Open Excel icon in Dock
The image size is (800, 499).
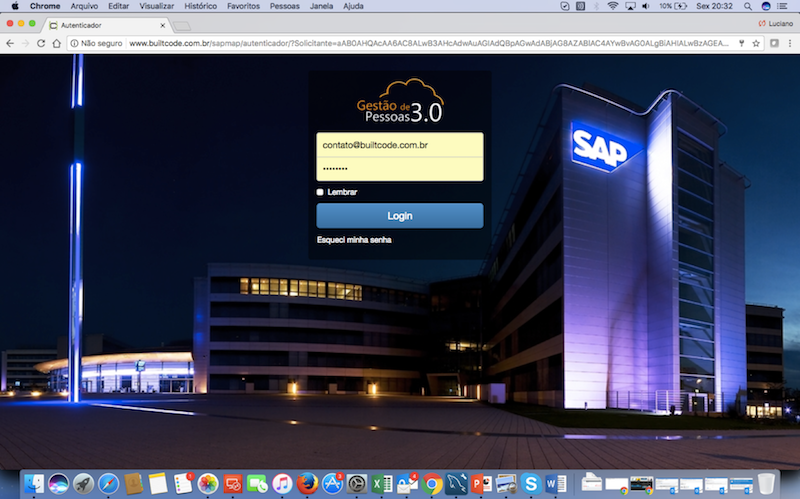pyautogui.click(x=382, y=484)
